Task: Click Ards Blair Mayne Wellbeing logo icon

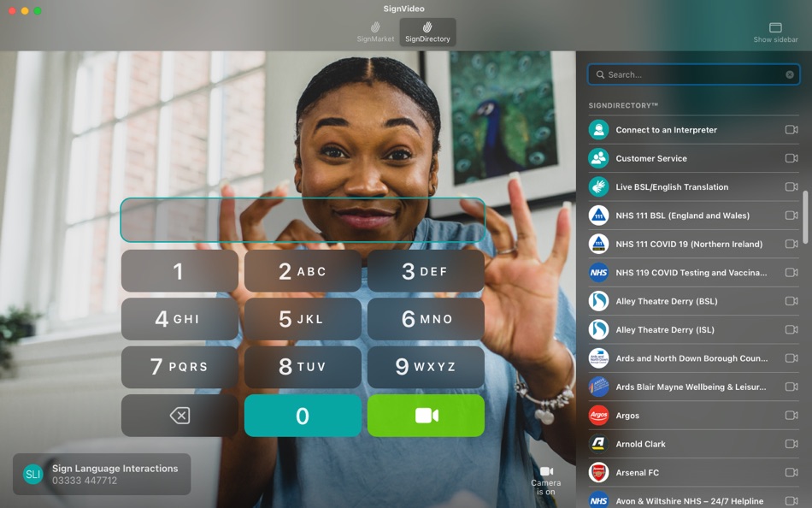Action: click(598, 387)
